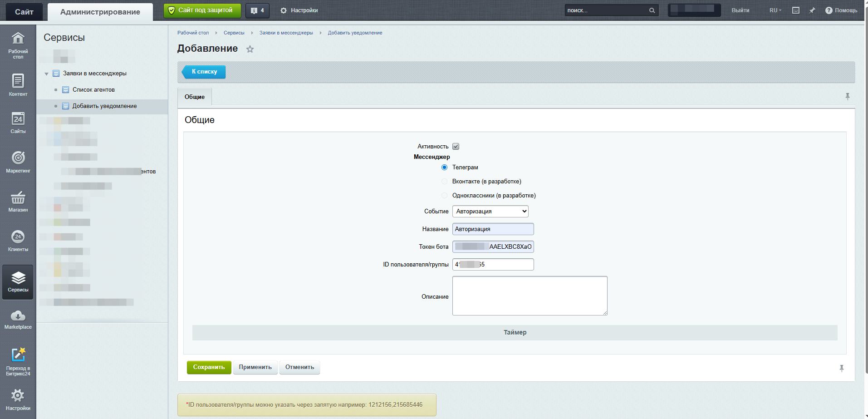Open the Событие dropdown list
Image resolution: width=868 pixels, height=419 pixels.
point(490,212)
